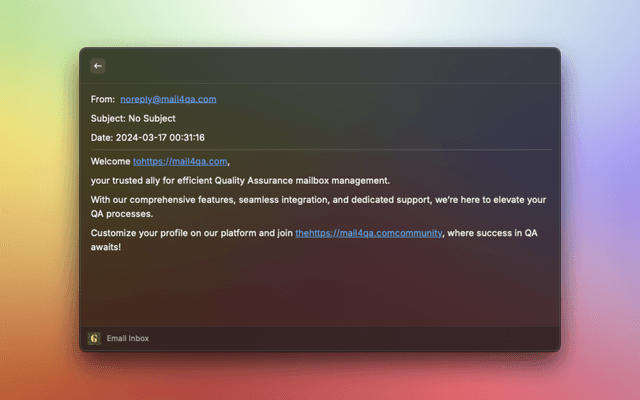
Task: Open the https://mail4qa.com link after Welcome
Action: pyautogui.click(x=181, y=161)
